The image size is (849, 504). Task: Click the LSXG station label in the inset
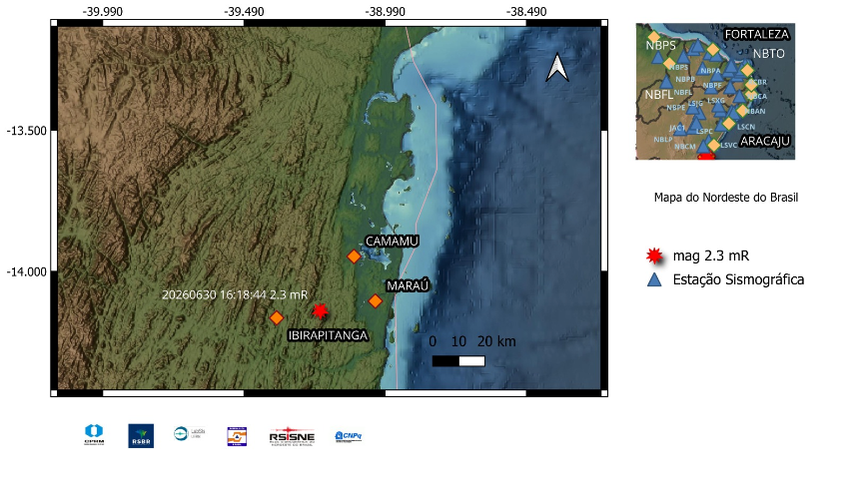point(716,101)
